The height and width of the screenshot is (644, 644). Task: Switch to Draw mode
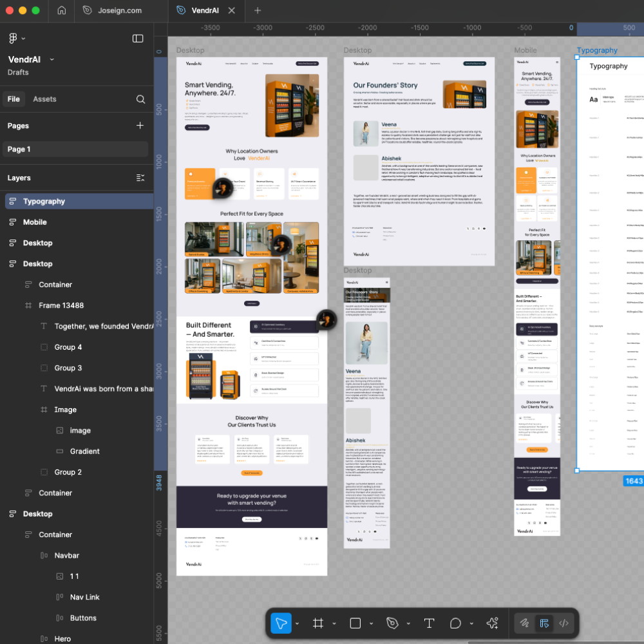[x=525, y=623]
